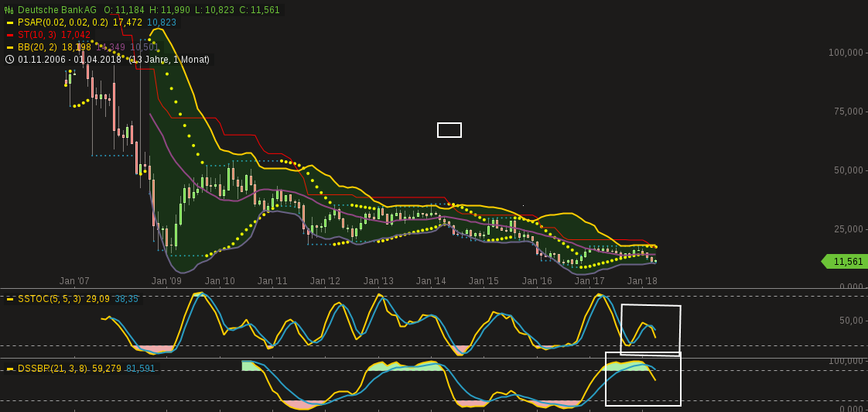Viewport: 868px width, 412px height.
Task: Click the 75,000 price axis label
Action: pyautogui.click(x=848, y=111)
